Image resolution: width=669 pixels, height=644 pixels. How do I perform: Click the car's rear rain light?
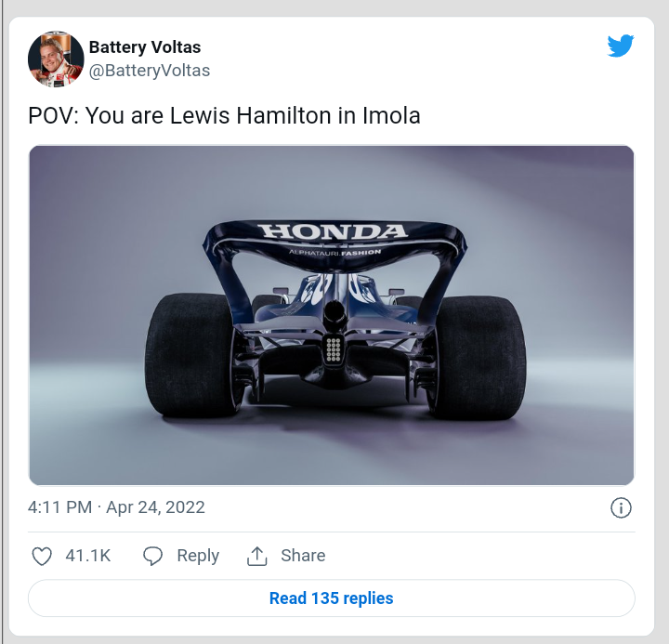click(334, 348)
